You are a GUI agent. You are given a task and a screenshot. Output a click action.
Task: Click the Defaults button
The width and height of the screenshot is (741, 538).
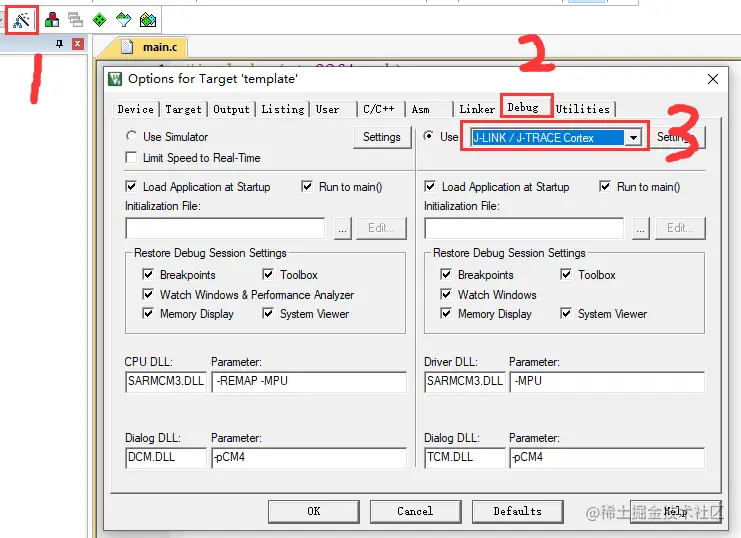click(x=517, y=512)
